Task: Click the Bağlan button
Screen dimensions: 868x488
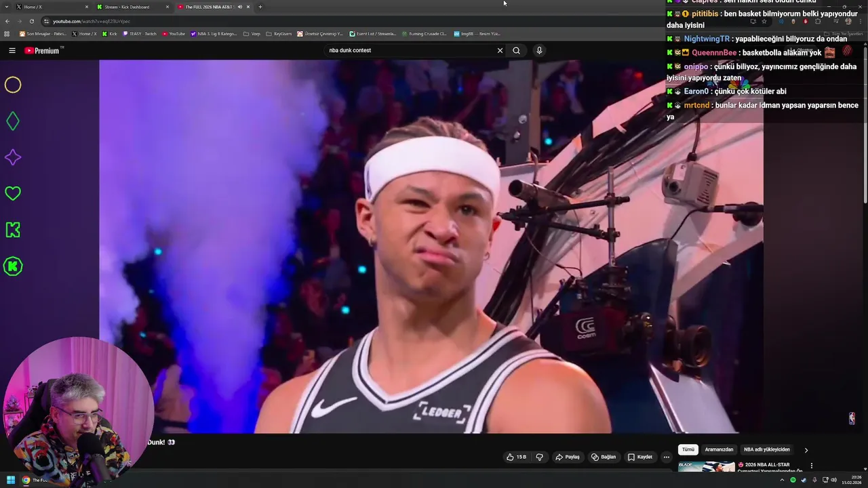Action: pyautogui.click(x=604, y=457)
